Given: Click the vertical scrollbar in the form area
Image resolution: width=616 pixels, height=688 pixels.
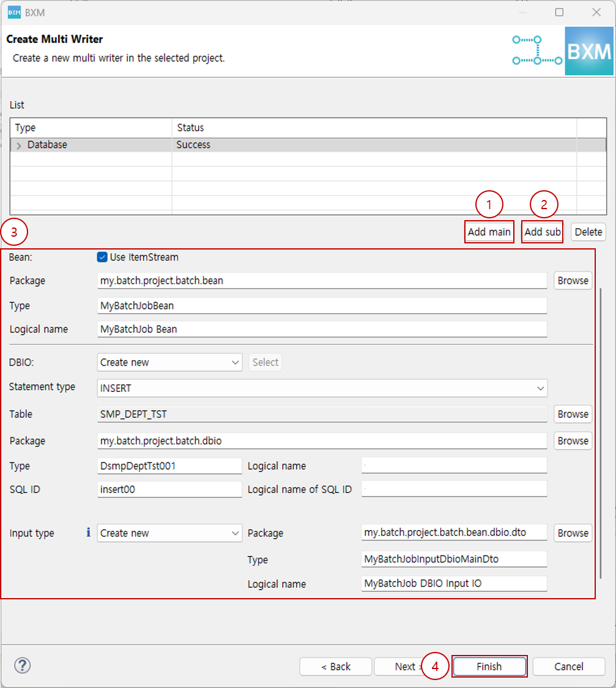Looking at the screenshot, I should pyautogui.click(x=601, y=428).
